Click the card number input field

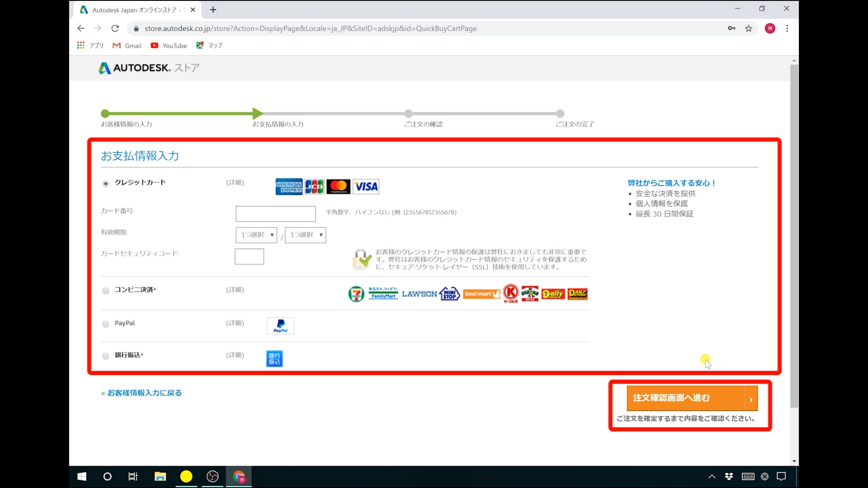[x=276, y=214]
